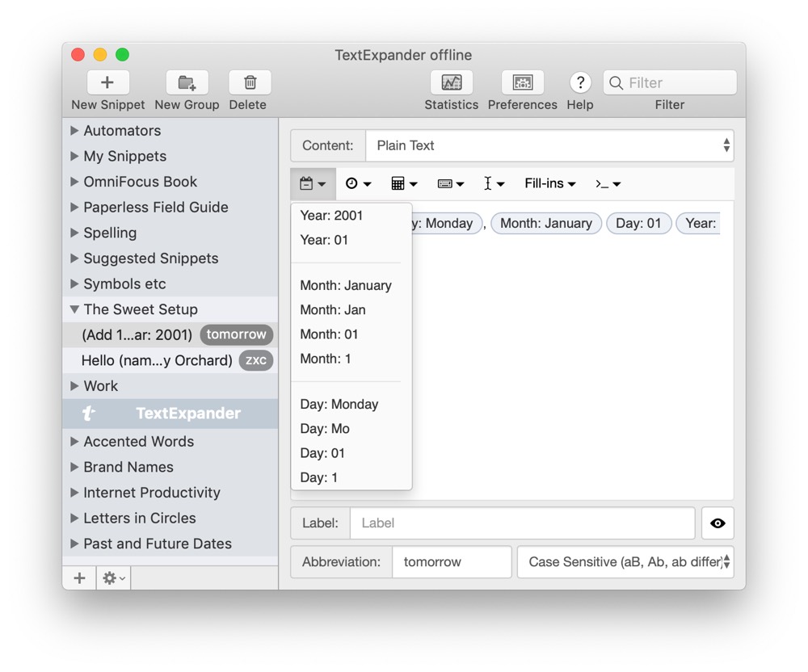Expand the Spelling group
The image size is (808, 672).
tap(74, 233)
